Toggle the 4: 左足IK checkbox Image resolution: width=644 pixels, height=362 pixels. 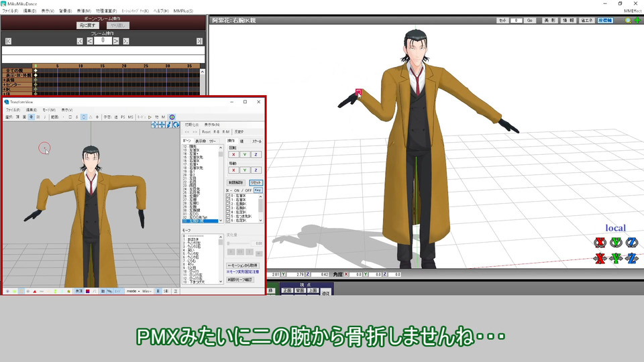click(x=228, y=213)
